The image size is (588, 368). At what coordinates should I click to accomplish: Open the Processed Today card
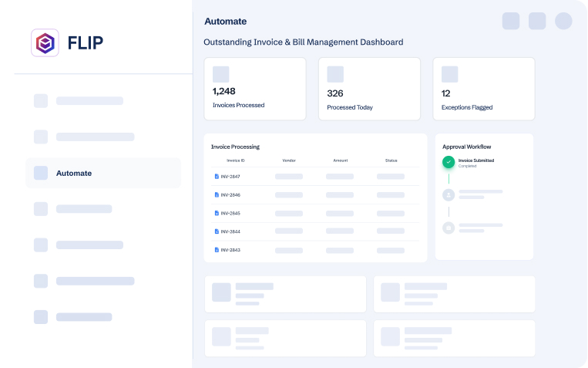coord(369,89)
